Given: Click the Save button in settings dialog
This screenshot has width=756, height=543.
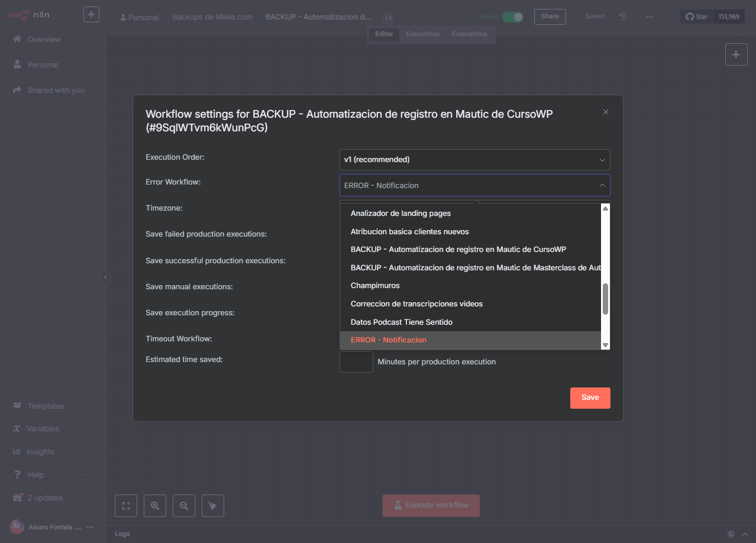Looking at the screenshot, I should [x=590, y=397].
